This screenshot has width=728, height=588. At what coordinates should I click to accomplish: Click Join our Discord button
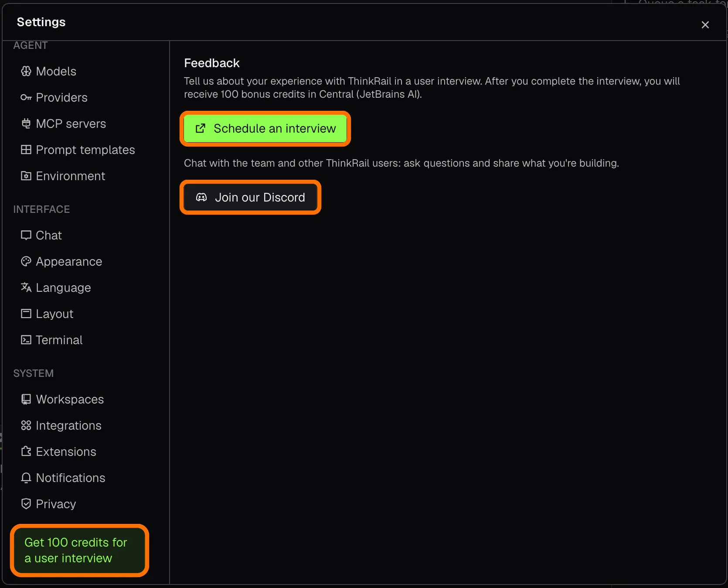250,197
